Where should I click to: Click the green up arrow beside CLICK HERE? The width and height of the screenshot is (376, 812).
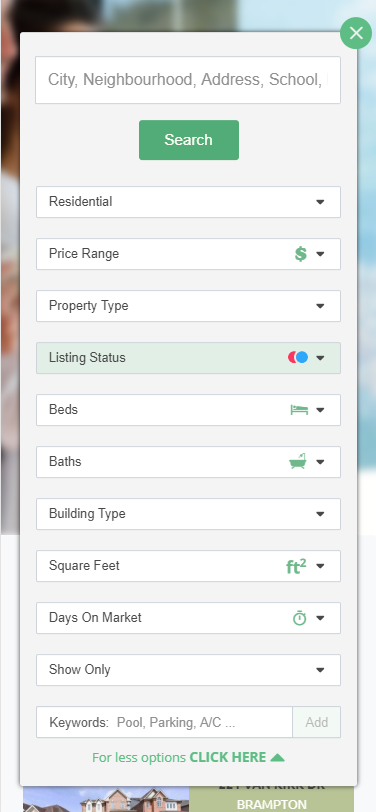click(x=278, y=758)
